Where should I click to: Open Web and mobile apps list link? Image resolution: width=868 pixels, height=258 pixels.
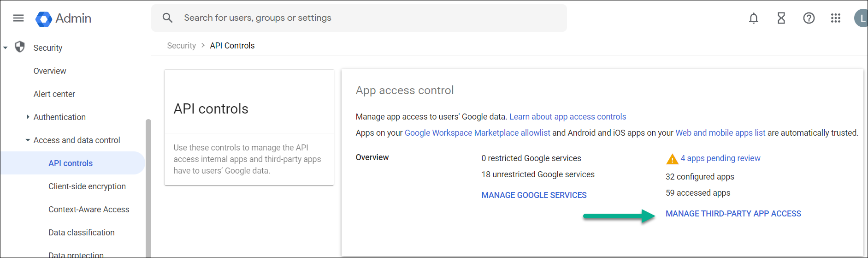[x=720, y=133]
